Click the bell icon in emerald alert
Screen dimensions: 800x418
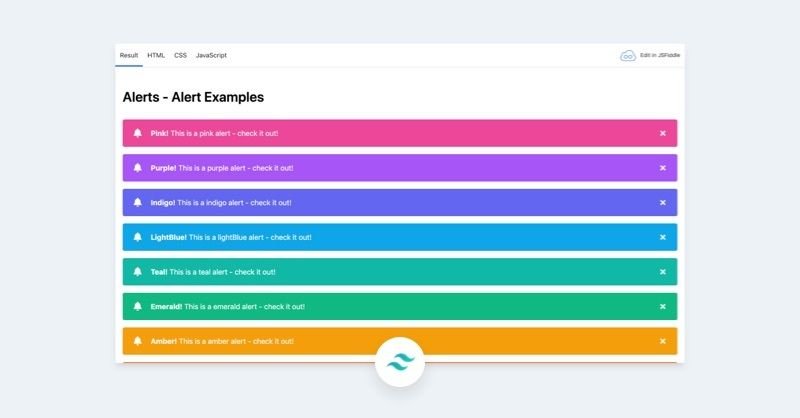(138, 306)
